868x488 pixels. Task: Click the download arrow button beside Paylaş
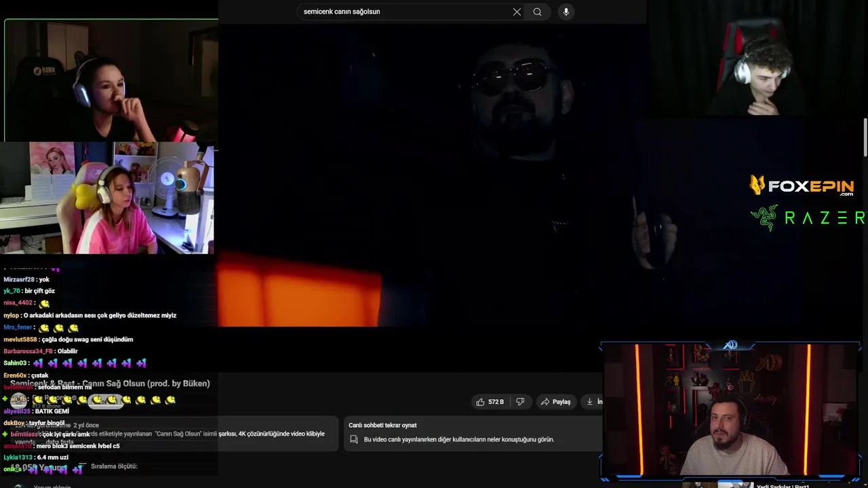tap(593, 402)
